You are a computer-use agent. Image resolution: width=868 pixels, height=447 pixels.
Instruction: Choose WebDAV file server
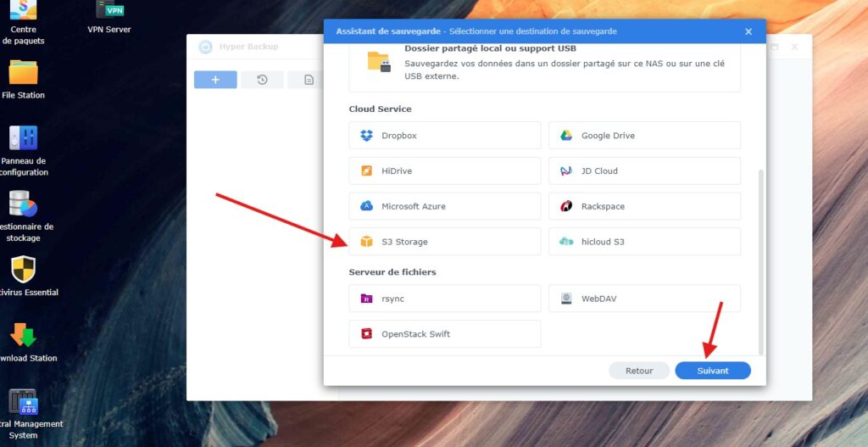pyautogui.click(x=645, y=299)
